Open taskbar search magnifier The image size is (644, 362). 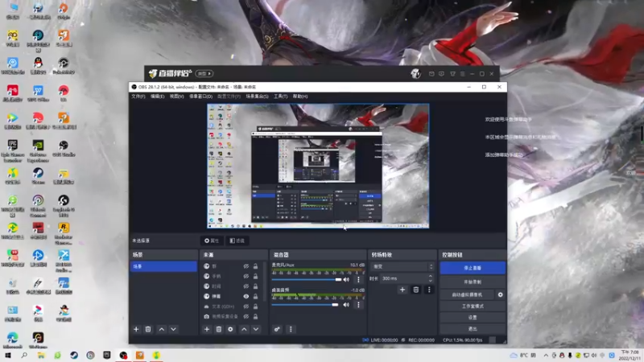click(24, 355)
